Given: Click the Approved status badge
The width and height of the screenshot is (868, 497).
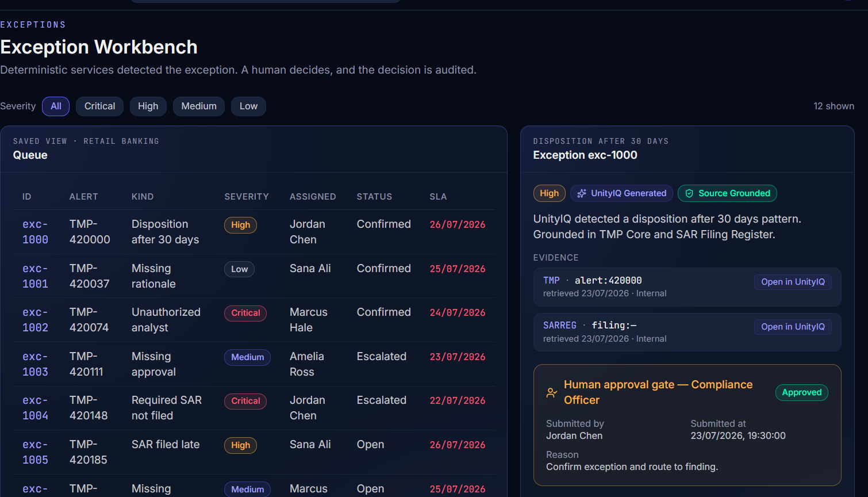Looking at the screenshot, I should 801,392.
